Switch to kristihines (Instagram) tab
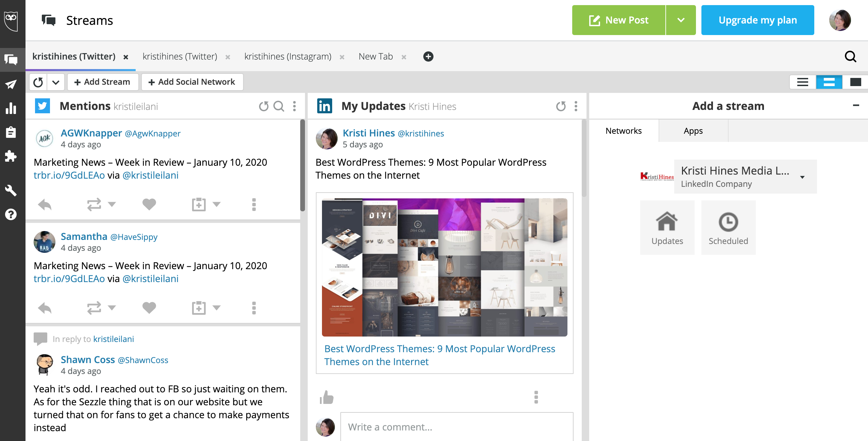This screenshot has width=868, height=441. tap(288, 56)
